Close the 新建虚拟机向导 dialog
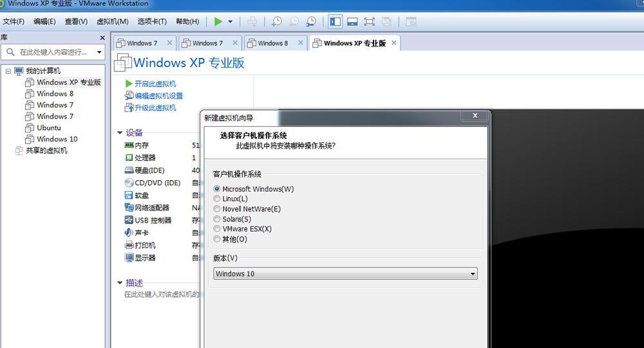Image resolution: width=644 pixels, height=348 pixels. (475, 116)
